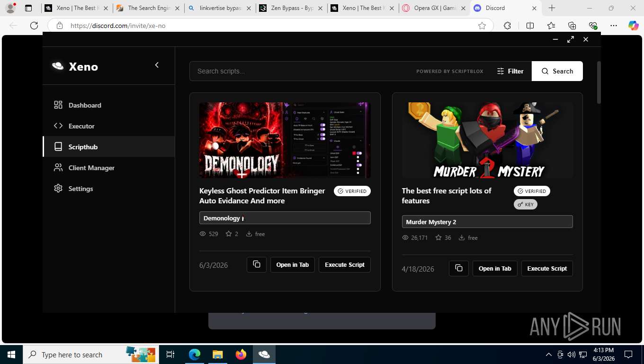Click the star icon beside 36 on Murder Mystery

coord(438,237)
